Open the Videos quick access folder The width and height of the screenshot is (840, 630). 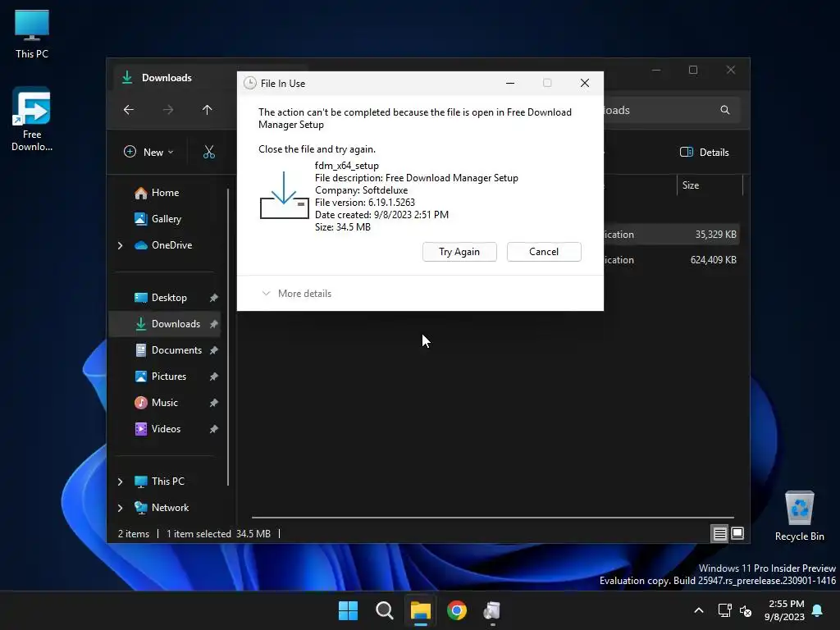coord(166,428)
